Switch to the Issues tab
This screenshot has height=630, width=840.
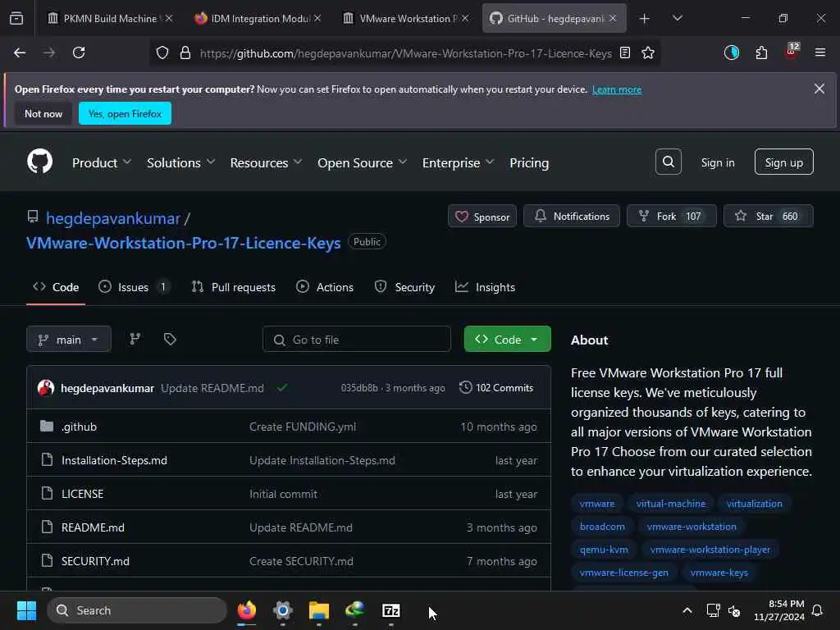(x=135, y=287)
